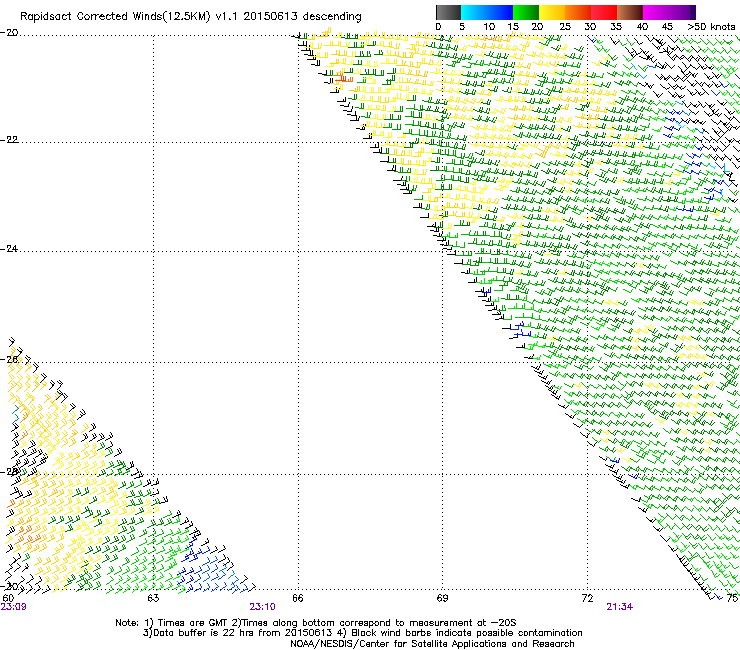
Task: Click the gray 0-5 knots legend swatch
Action: pos(448,12)
